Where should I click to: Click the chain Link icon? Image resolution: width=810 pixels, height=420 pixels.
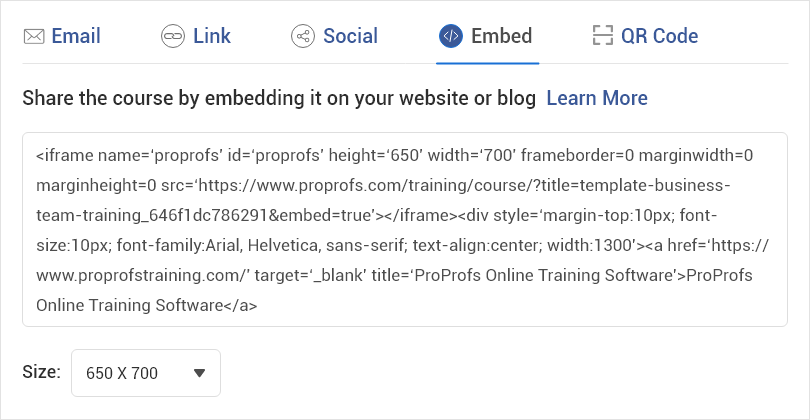(173, 37)
